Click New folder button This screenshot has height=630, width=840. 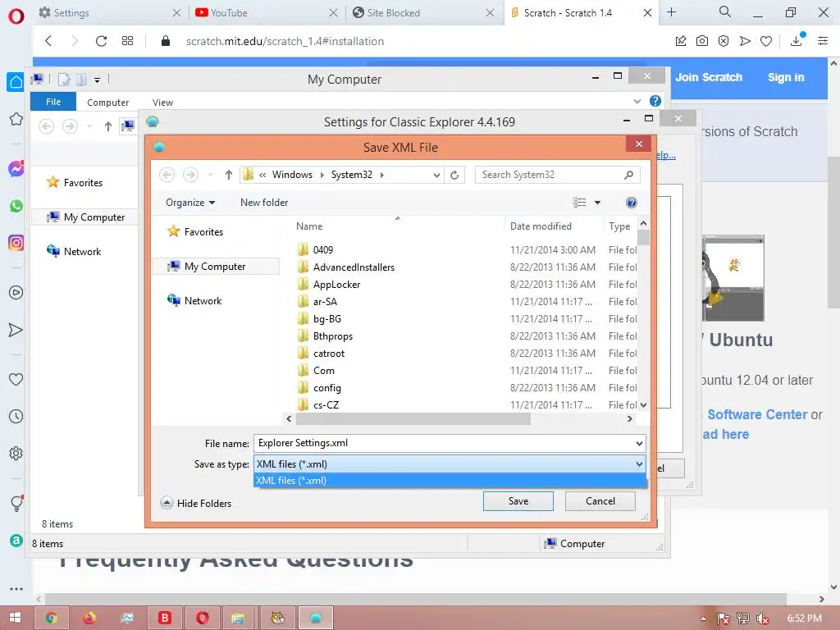(264, 203)
